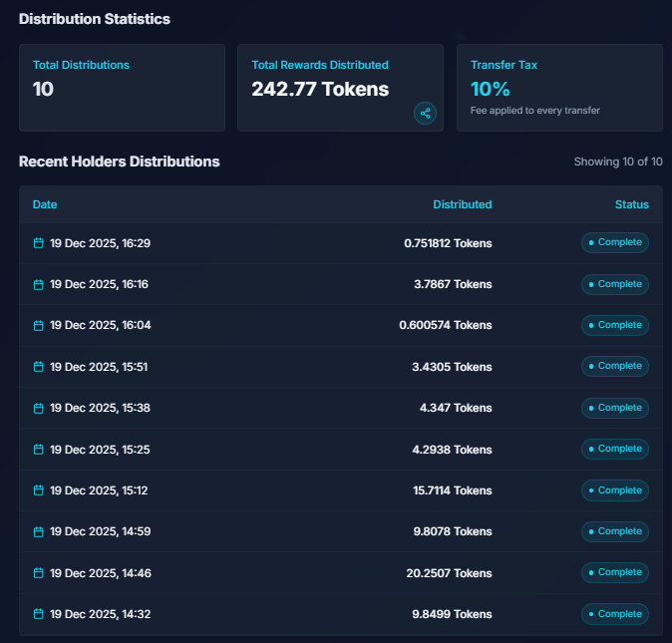Viewport: 672px width, 643px height.
Task: Click the date text 19 Dec 2025, 16:16
Action: coord(99,284)
